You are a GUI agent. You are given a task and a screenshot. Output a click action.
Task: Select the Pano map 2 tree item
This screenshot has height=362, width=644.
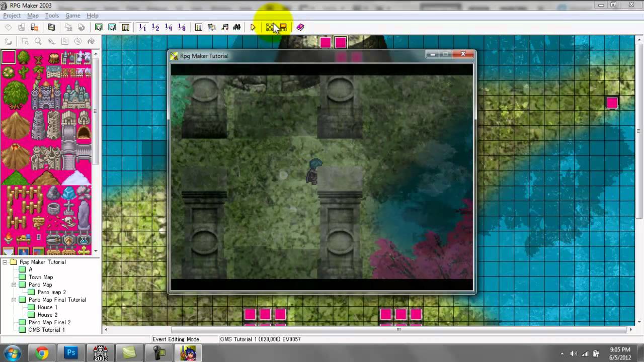(x=51, y=292)
